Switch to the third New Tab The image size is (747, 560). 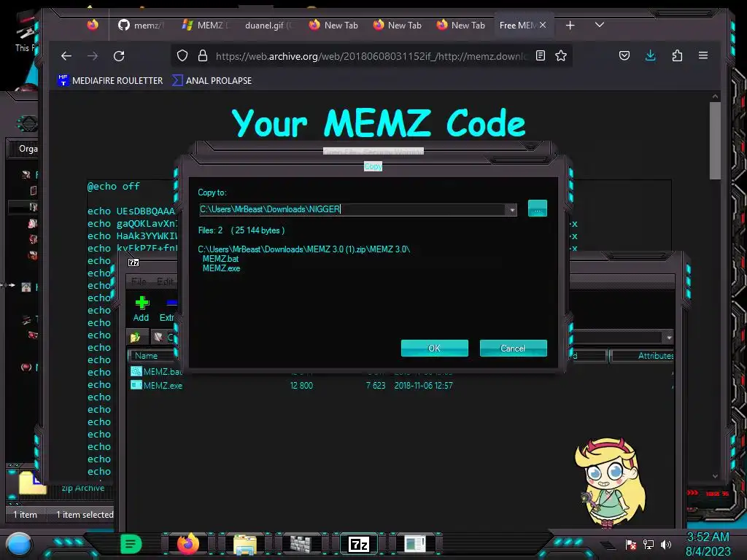tap(461, 26)
